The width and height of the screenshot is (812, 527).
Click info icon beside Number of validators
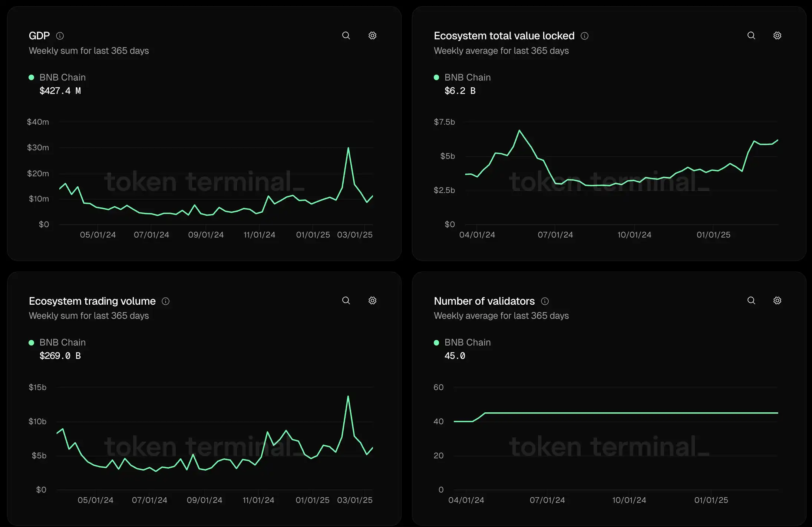[x=545, y=301]
